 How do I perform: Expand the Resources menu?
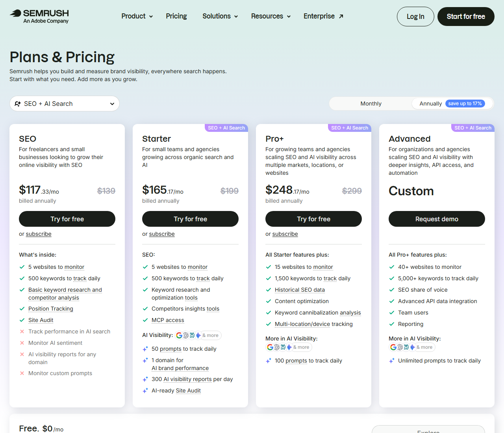tap(271, 16)
